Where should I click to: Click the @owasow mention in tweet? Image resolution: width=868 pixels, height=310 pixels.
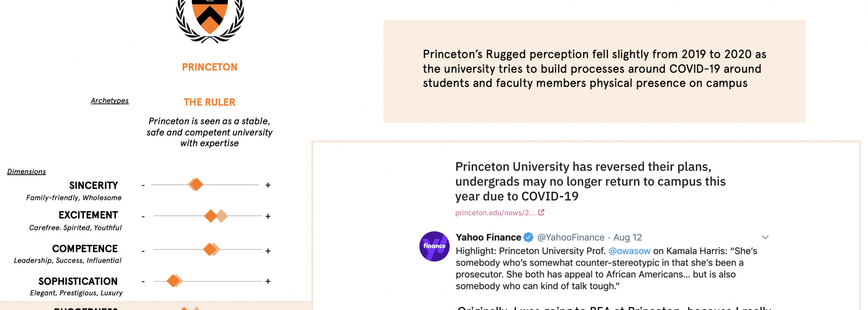[629, 251]
